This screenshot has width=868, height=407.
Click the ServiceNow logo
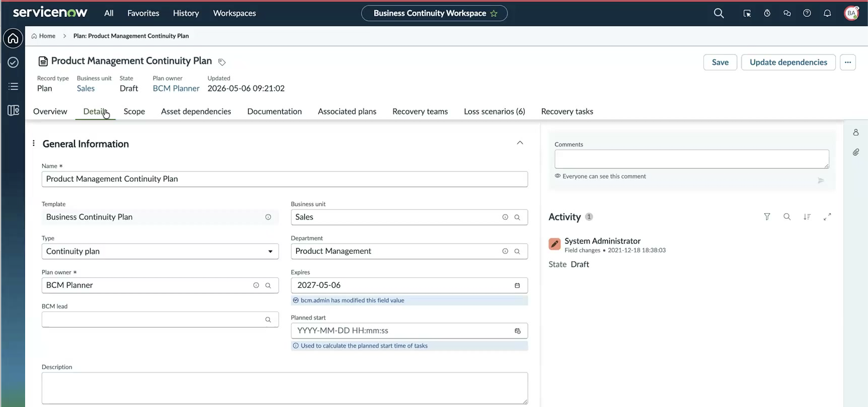click(x=50, y=13)
